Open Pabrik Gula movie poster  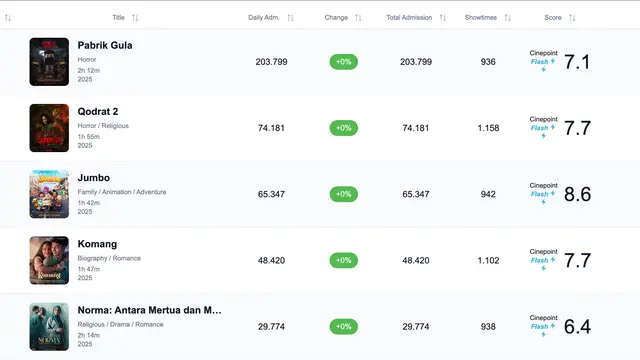(x=49, y=62)
